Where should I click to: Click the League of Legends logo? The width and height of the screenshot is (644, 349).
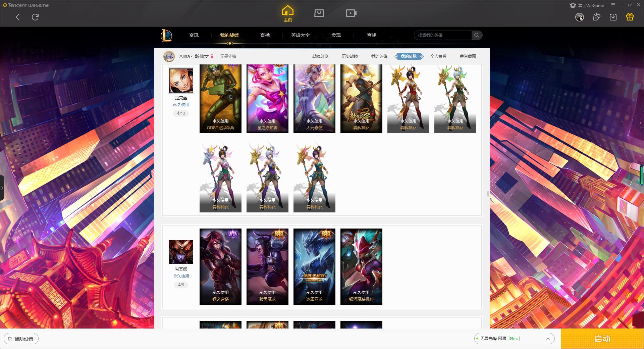click(x=166, y=35)
